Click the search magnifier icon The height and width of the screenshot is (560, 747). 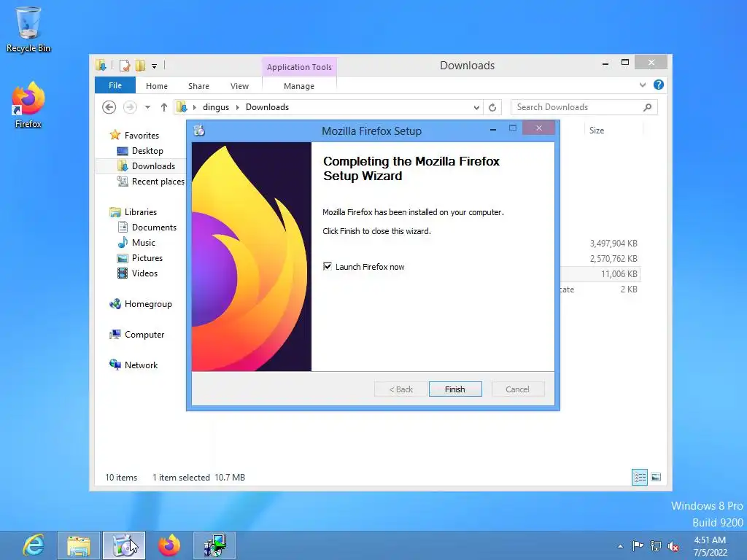647,107
